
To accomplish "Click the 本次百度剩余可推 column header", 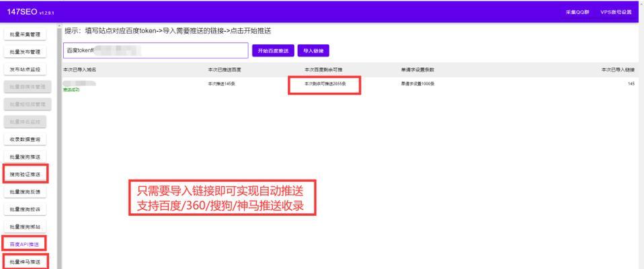I will tap(323, 70).
